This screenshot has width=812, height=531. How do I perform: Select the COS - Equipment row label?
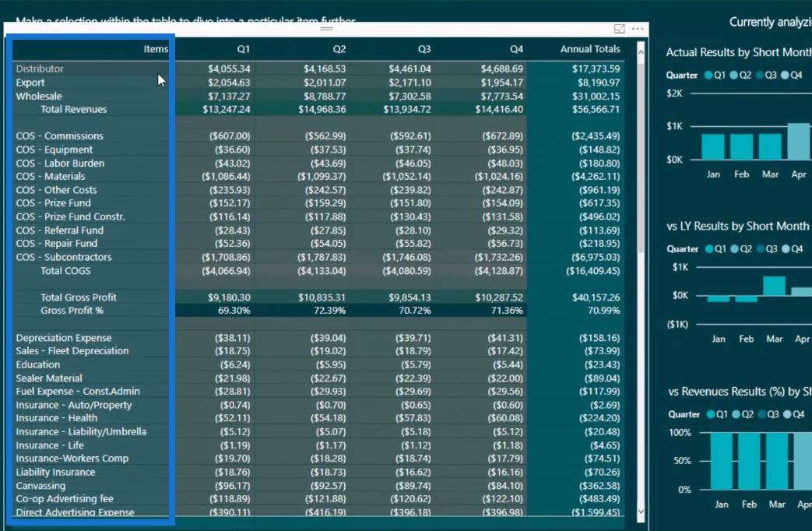[54, 149]
